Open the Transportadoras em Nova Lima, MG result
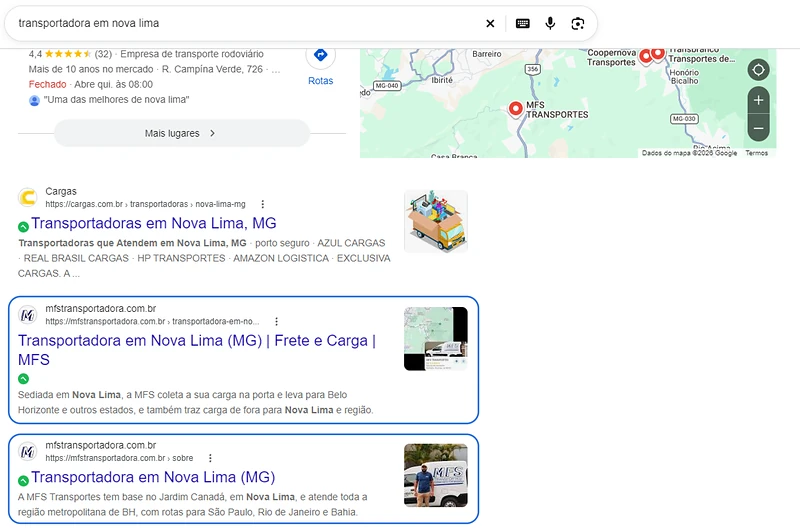Screen dimensions: 800x532 [154, 223]
